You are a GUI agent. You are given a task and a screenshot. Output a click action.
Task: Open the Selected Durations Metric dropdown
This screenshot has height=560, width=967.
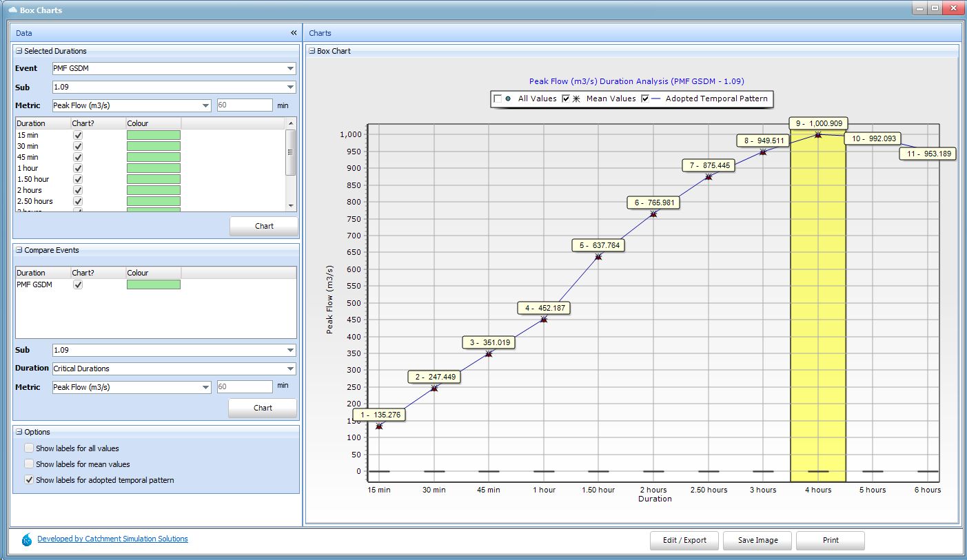pos(205,105)
